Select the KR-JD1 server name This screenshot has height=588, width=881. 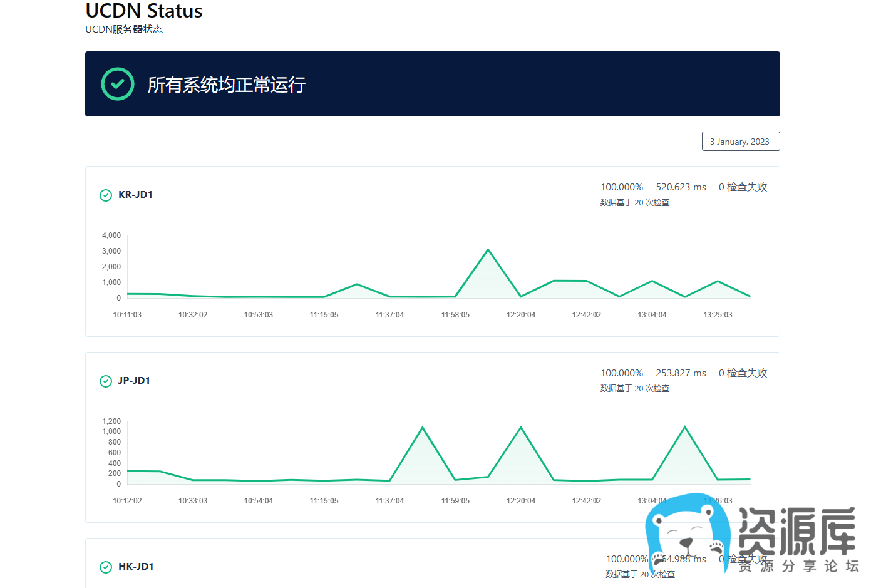(x=135, y=195)
